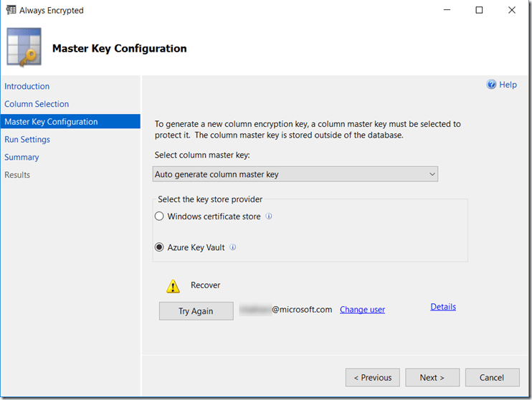Click the Next button
532x400 pixels.
(x=432, y=378)
